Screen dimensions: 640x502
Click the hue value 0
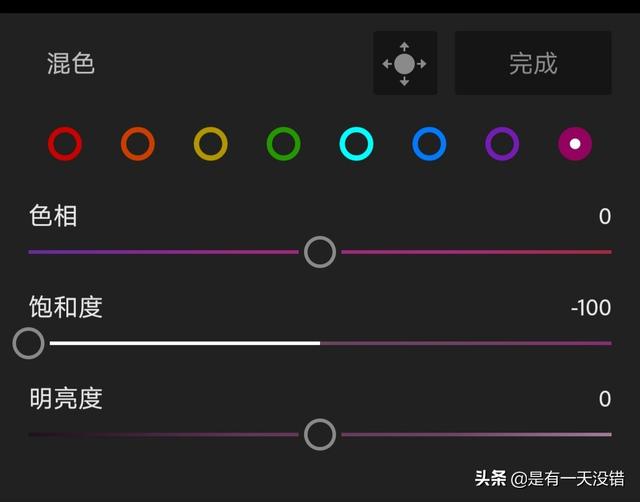[x=605, y=216]
